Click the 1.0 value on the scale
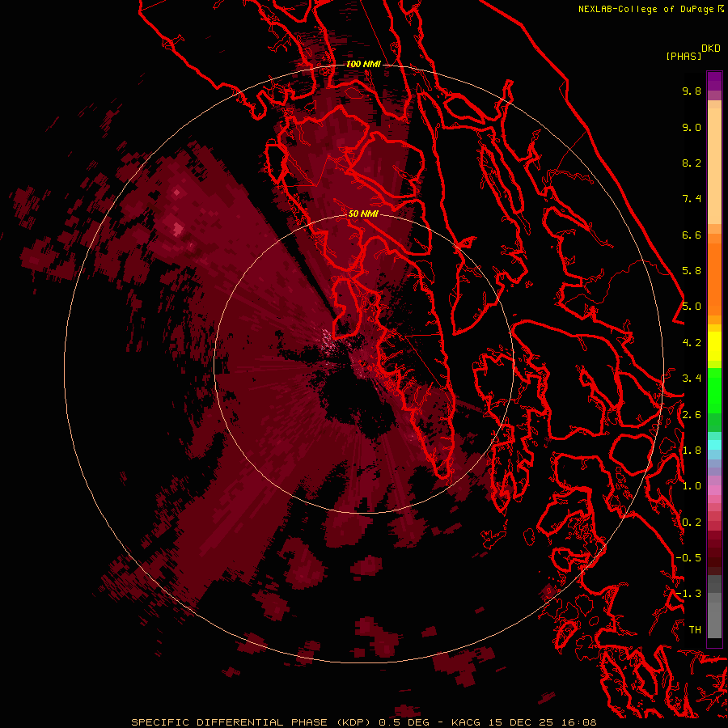 click(692, 486)
